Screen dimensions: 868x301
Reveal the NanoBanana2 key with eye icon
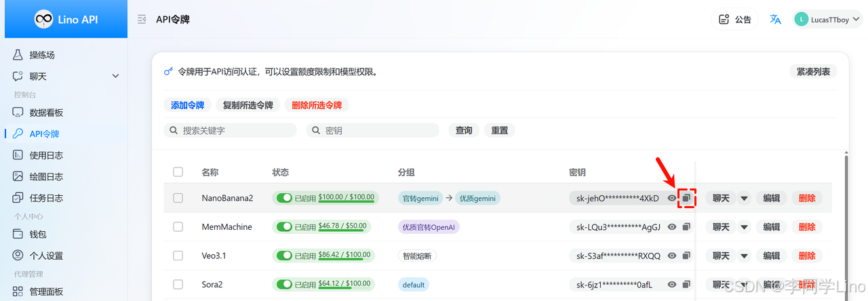(x=672, y=198)
